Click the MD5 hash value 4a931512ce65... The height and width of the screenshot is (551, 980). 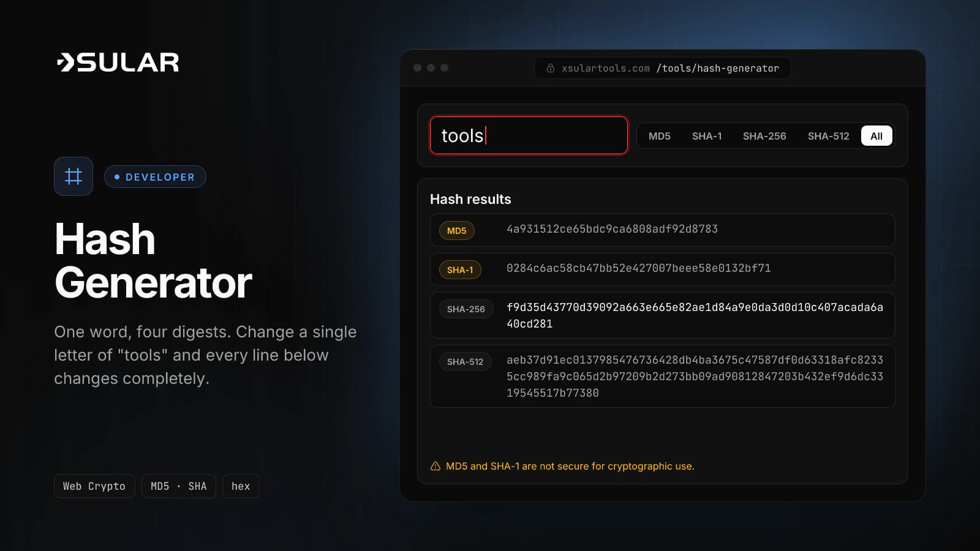pos(612,229)
